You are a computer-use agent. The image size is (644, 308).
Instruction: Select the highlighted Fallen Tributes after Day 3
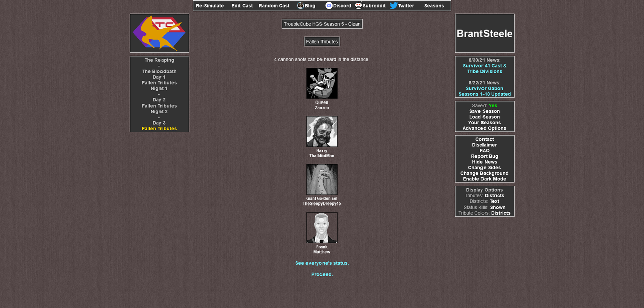coord(159,129)
